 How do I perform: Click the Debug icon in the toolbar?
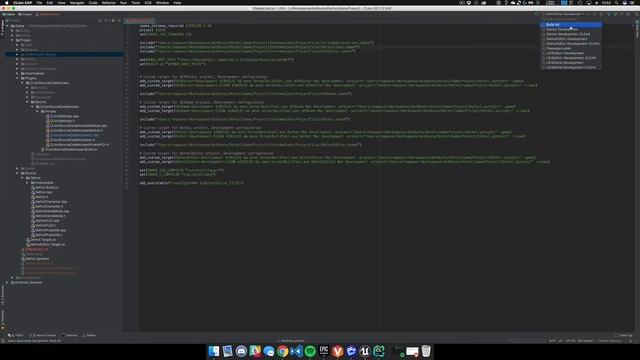pos(595,14)
